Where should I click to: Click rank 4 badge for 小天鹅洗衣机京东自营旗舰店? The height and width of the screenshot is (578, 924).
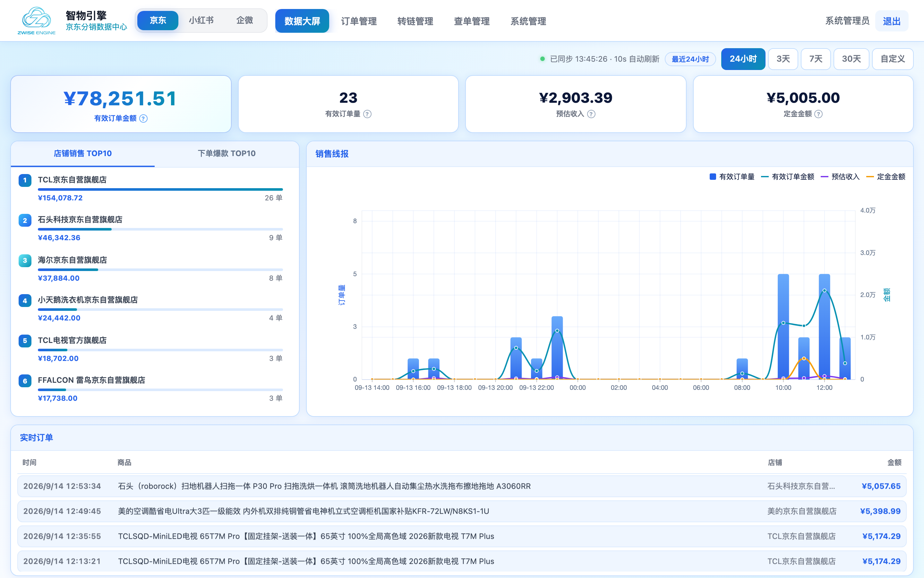[25, 301]
